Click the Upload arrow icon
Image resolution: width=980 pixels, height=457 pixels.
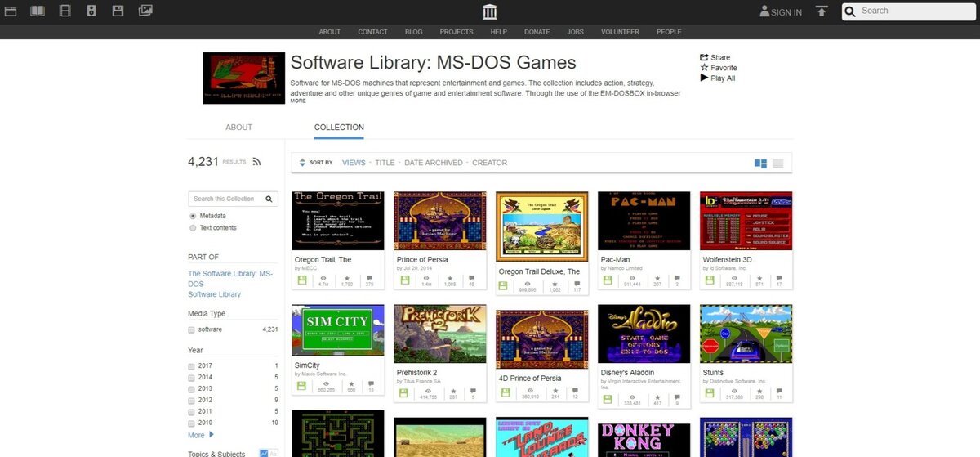(822, 11)
